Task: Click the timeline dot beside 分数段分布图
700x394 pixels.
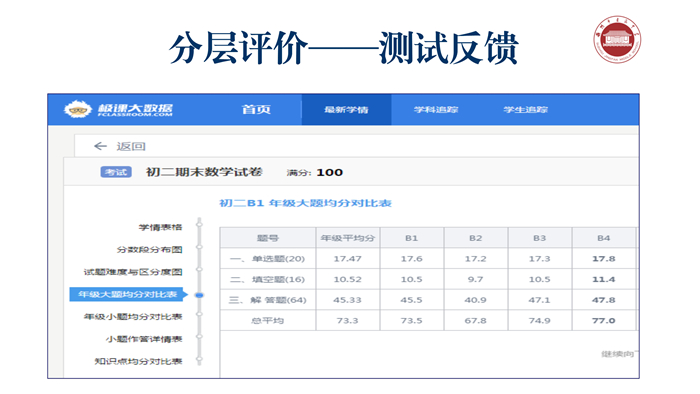Action: pos(200,247)
